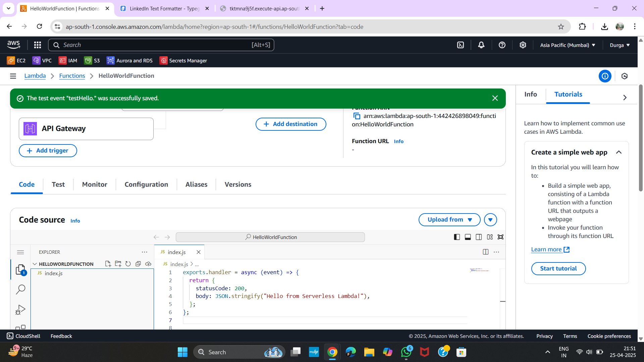
Task: Follow the Learn more link
Action: [x=550, y=250]
